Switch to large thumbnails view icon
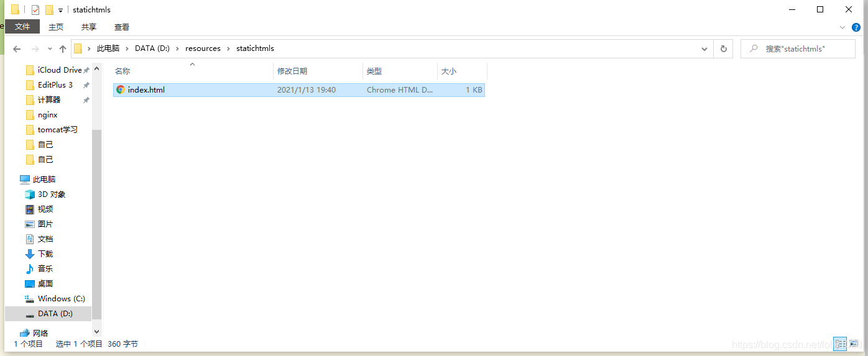This screenshot has height=356, width=868. click(x=854, y=344)
